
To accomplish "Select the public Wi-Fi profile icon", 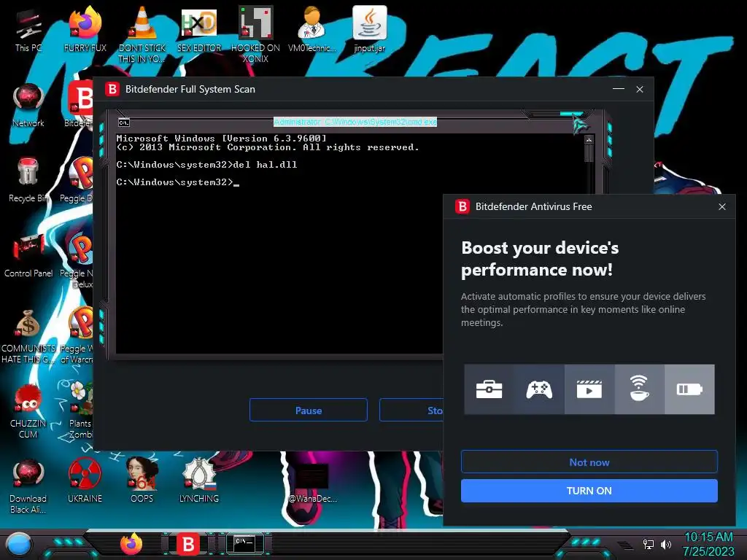I will coord(639,389).
